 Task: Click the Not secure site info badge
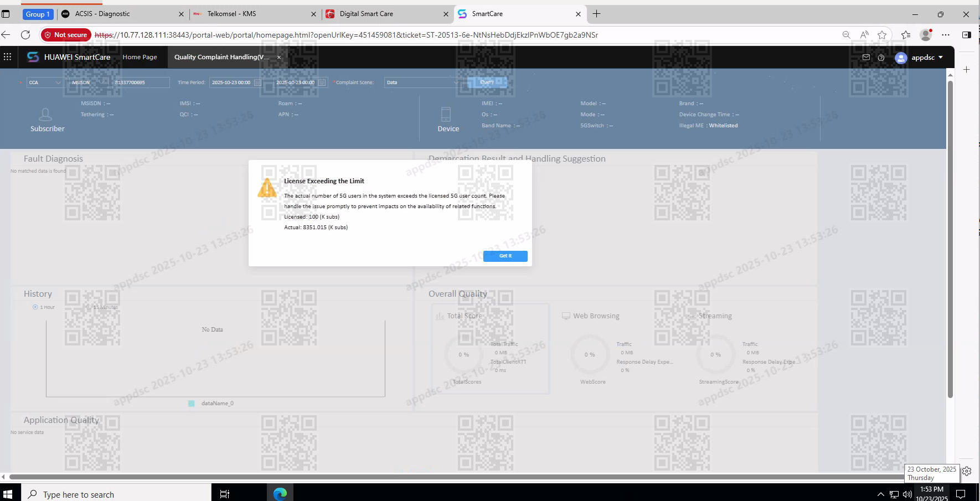(x=66, y=35)
